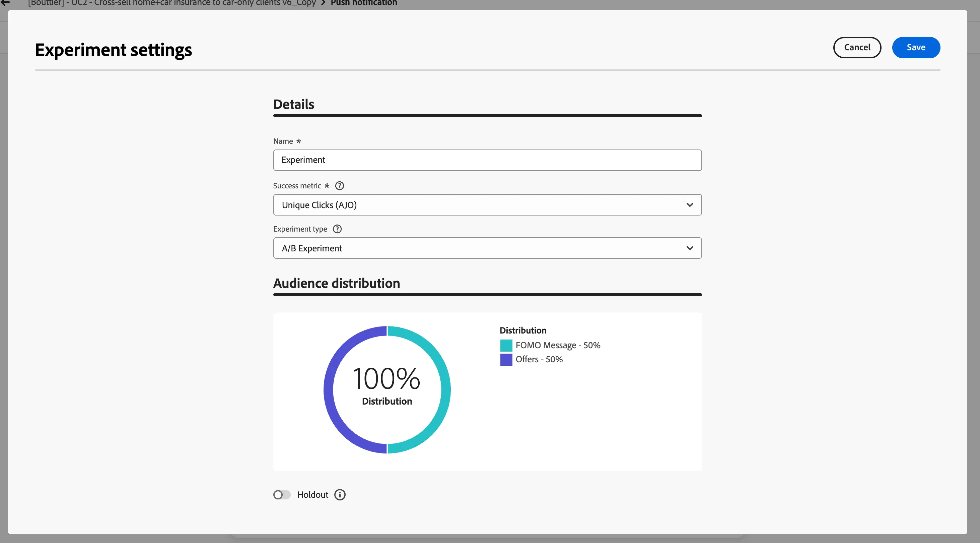This screenshot has height=543, width=980.
Task: Click the Name input field
Action: (x=487, y=160)
